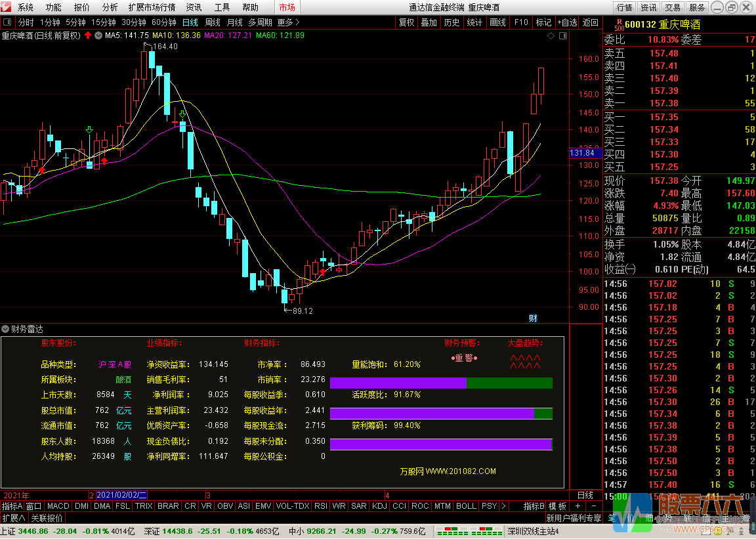Image resolution: width=756 pixels, height=539 pixels.
Task: Click the TDX red logo icon
Action: pos(7,7)
